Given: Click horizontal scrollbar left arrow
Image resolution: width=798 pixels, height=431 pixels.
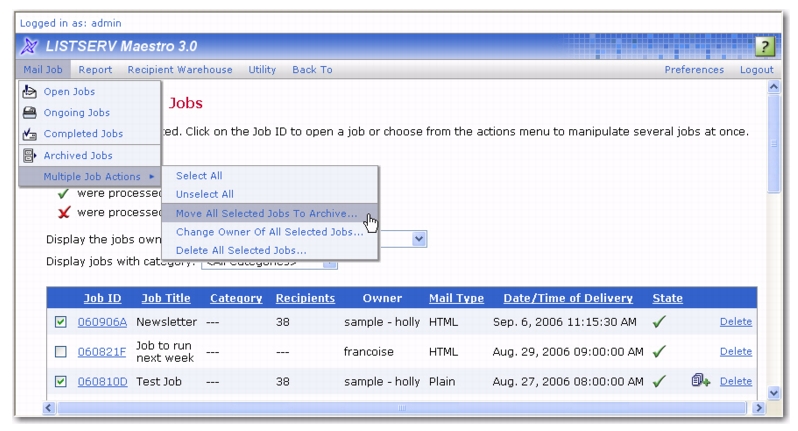Looking at the screenshot, I should pyautogui.click(x=49, y=408).
